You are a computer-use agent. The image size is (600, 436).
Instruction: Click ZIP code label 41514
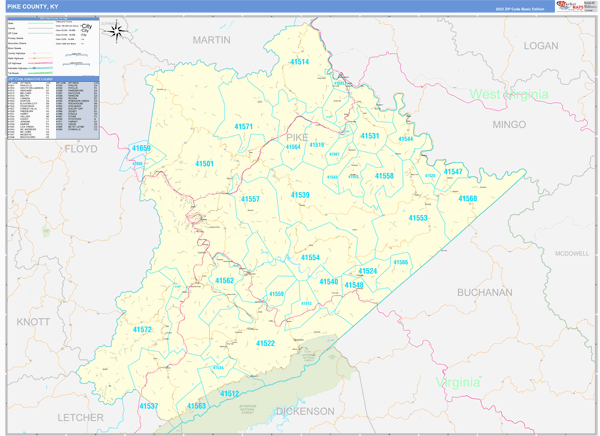coord(300,62)
